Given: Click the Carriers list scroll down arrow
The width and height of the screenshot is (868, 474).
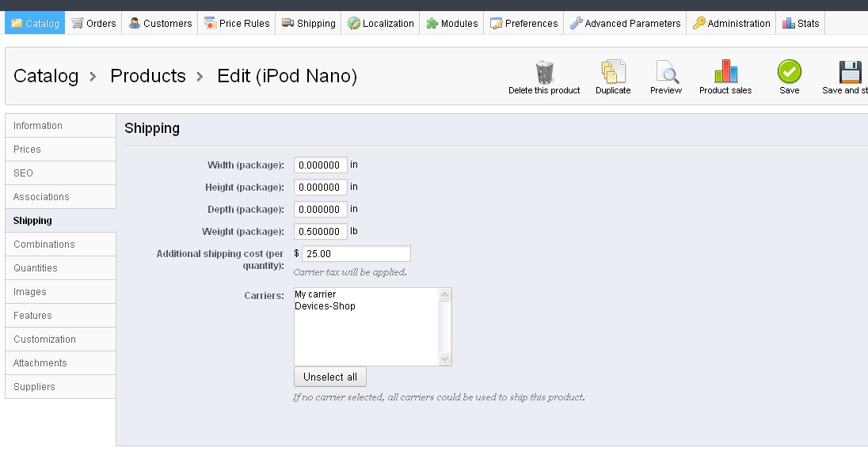Looking at the screenshot, I should point(444,359).
